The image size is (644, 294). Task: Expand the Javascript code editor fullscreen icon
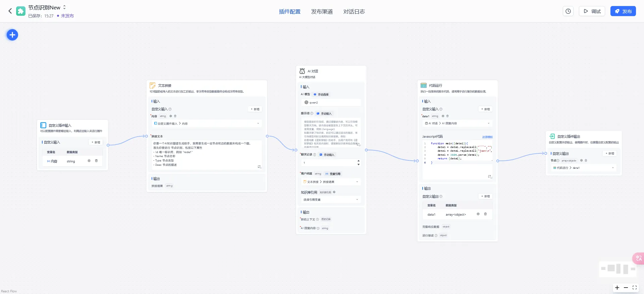point(489,176)
